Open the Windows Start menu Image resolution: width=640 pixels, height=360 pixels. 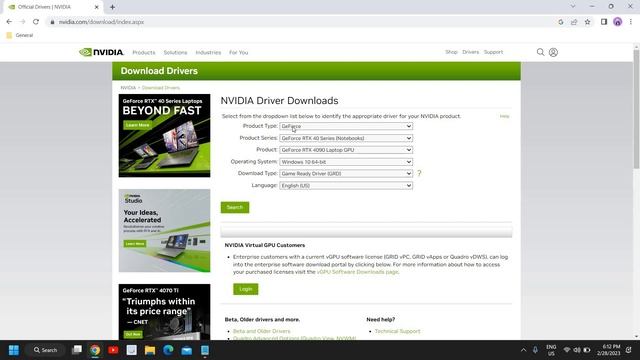click(x=13, y=350)
